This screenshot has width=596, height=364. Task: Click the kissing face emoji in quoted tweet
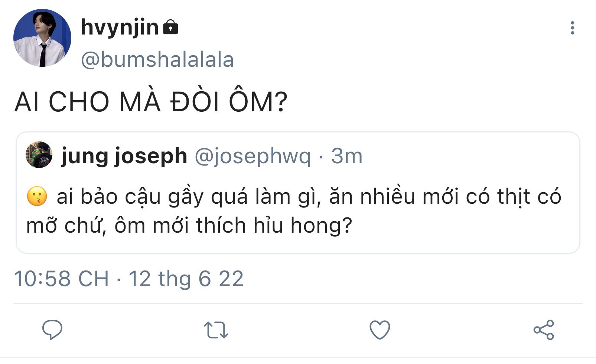tap(37, 197)
